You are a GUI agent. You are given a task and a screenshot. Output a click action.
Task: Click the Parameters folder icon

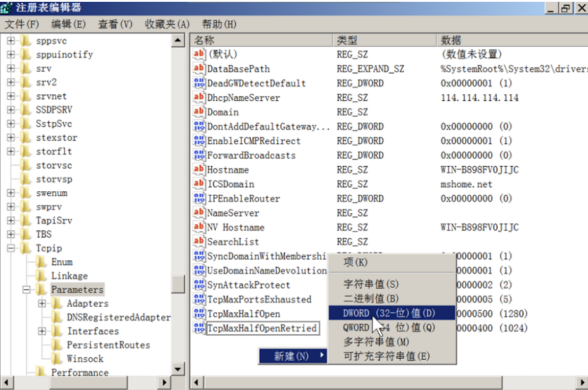(41, 289)
